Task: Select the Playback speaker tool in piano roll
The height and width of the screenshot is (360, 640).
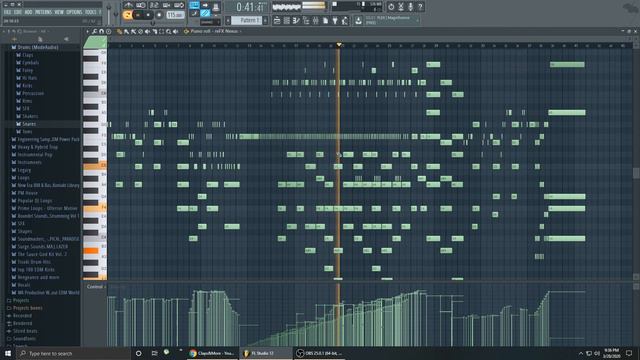Action: click(176, 31)
